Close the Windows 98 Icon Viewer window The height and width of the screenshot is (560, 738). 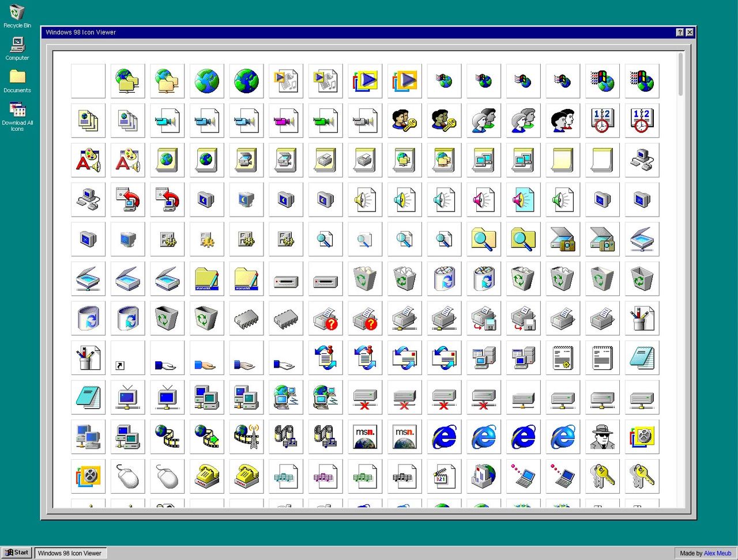(690, 32)
